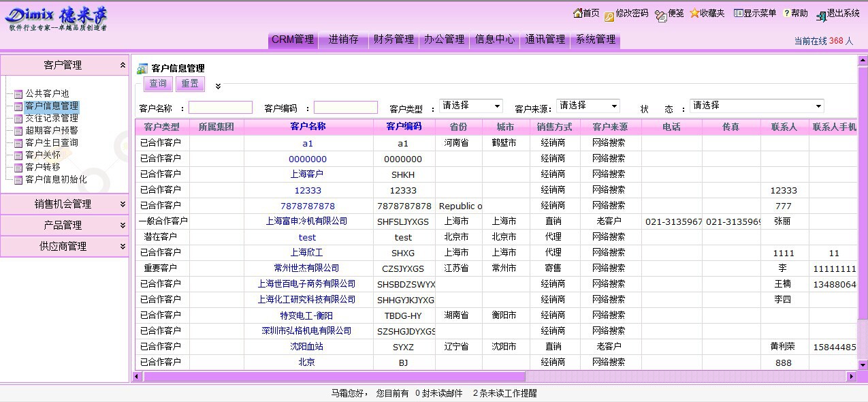Click the show menu icon
Viewport: 868px width, 402px height.
pos(737,13)
